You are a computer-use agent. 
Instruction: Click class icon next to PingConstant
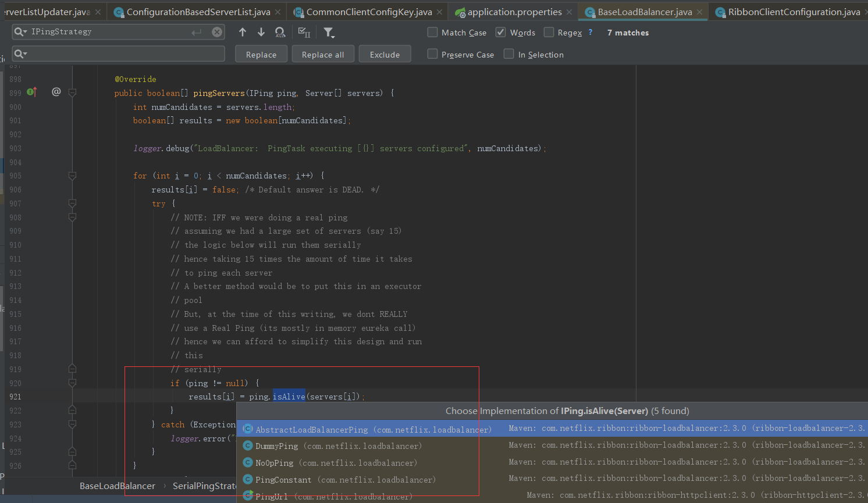point(248,479)
